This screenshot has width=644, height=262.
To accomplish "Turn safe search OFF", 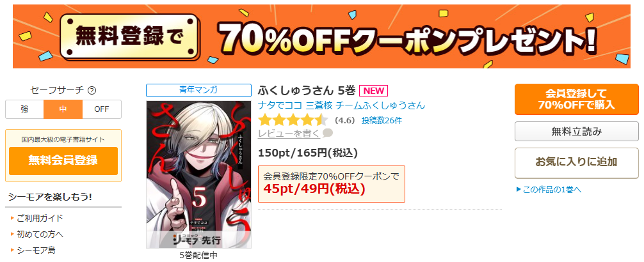I will [102, 109].
